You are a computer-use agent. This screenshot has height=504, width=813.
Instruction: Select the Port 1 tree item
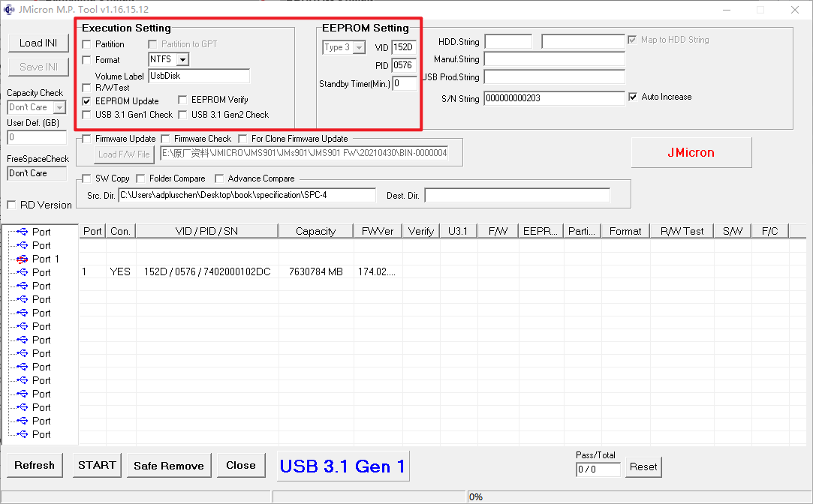click(x=46, y=259)
